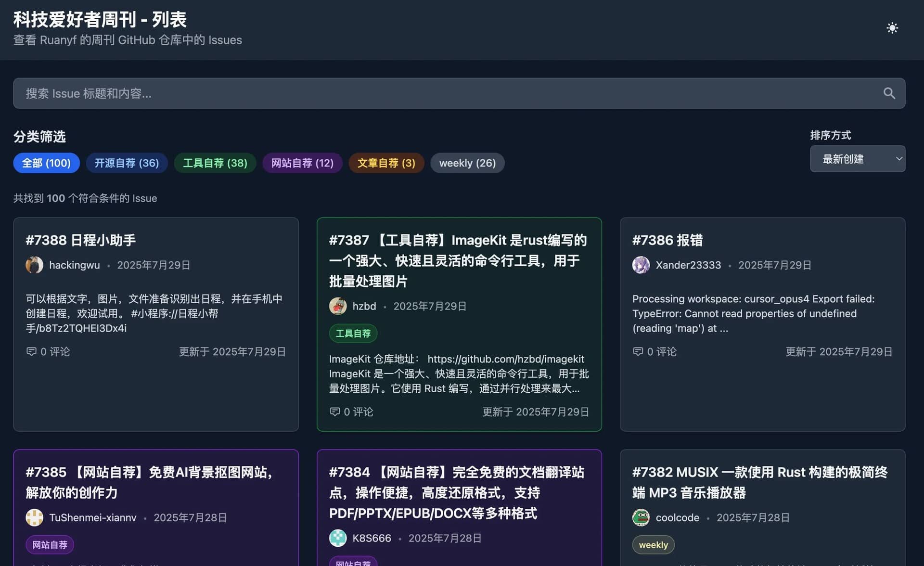Open issue #7388 日程小助手
The image size is (924, 566).
(80, 240)
